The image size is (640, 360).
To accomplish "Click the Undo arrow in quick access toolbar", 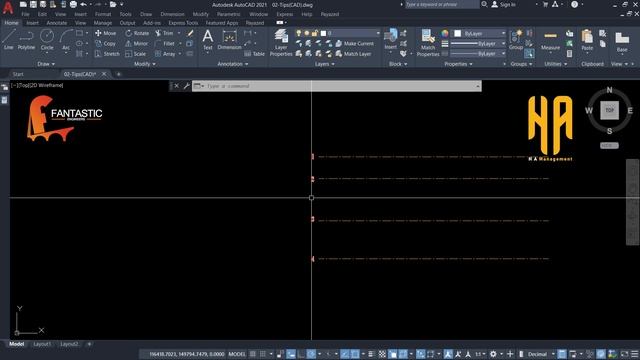I will click(84, 4).
